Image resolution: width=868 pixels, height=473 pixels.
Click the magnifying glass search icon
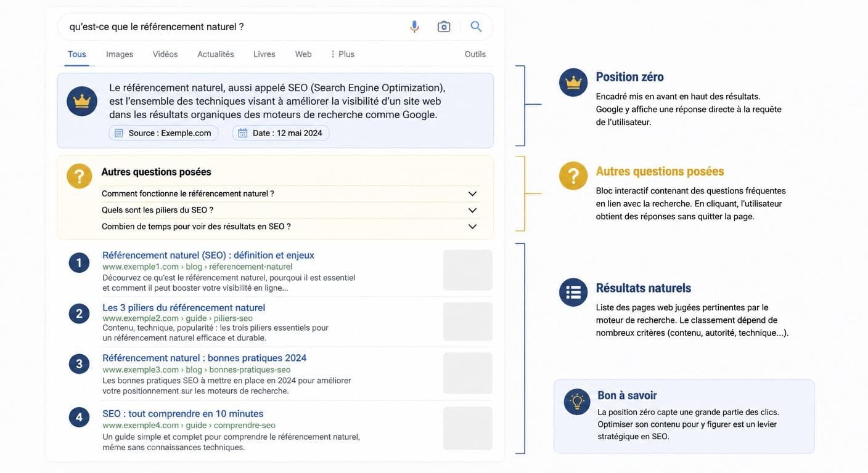pyautogui.click(x=476, y=26)
